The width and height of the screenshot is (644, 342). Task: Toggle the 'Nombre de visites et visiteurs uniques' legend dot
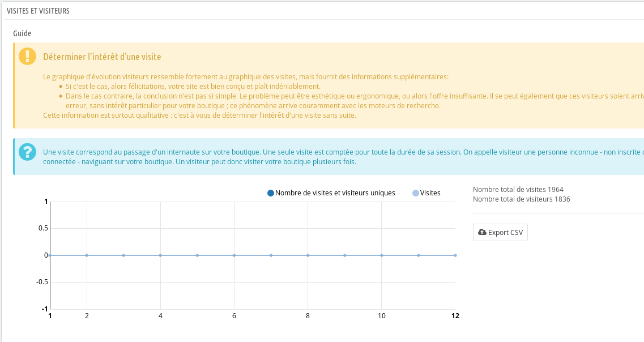click(x=271, y=193)
